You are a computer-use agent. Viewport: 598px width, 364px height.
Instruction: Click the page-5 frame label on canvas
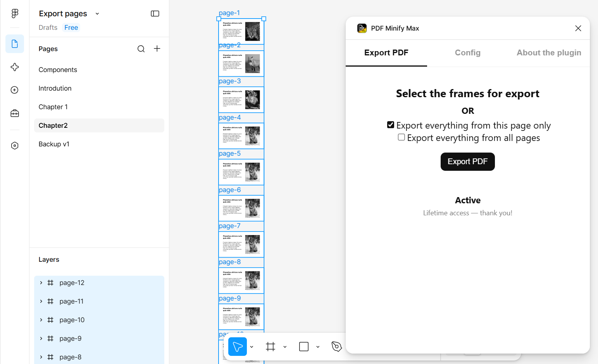coord(230,153)
